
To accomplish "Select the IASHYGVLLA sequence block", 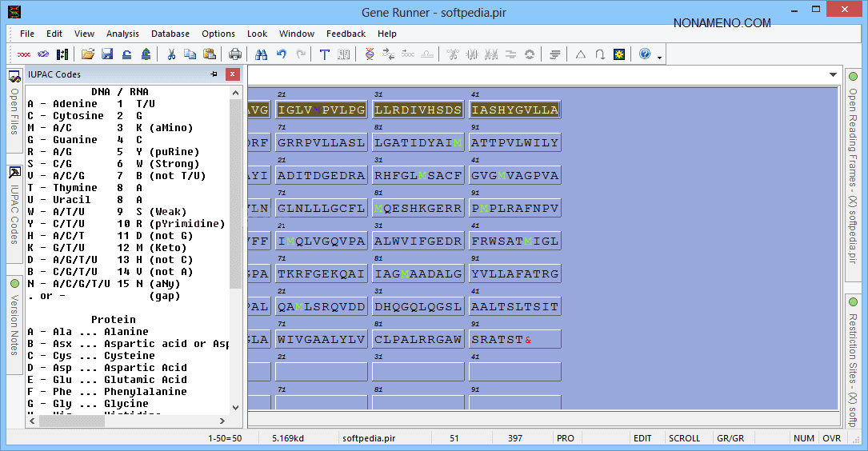I will pyautogui.click(x=514, y=110).
